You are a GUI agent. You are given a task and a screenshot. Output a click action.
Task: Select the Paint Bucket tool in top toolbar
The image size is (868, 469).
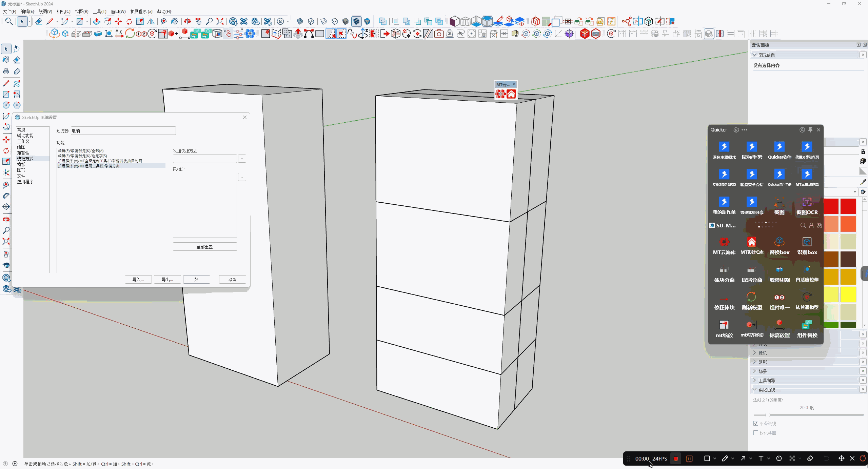(x=174, y=22)
